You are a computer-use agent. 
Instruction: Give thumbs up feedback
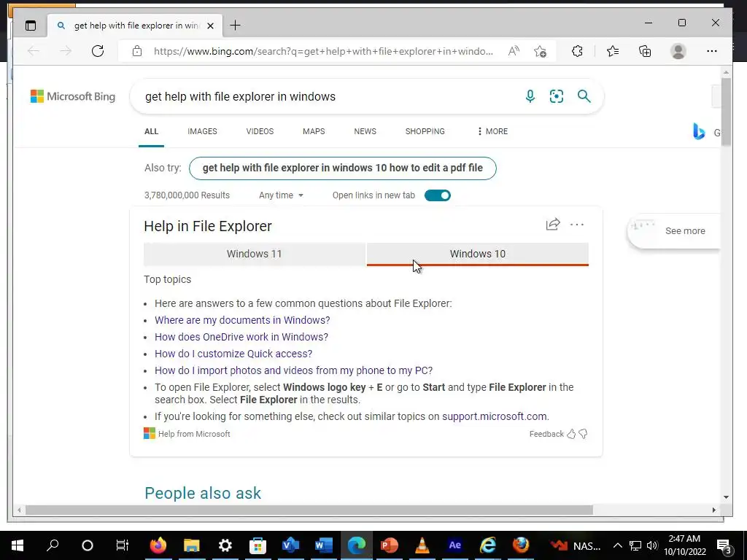point(571,434)
